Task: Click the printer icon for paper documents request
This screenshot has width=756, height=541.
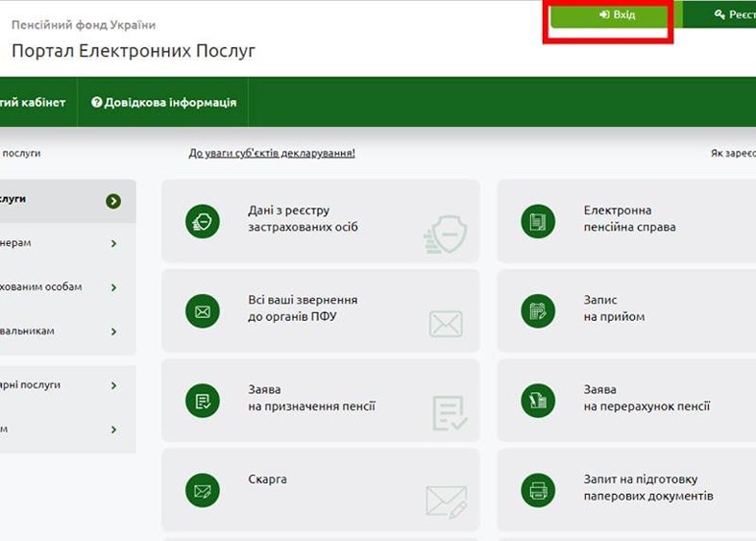Action: pos(538,490)
